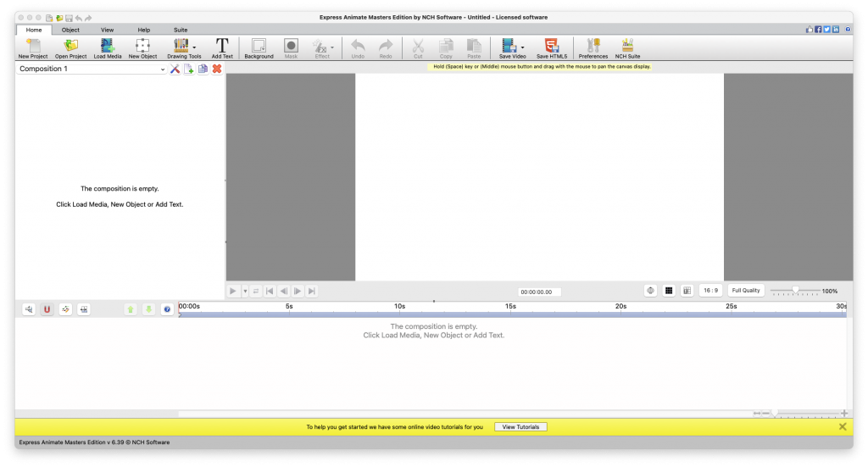
Task: Click the timeline help question icon
Action: tap(167, 309)
